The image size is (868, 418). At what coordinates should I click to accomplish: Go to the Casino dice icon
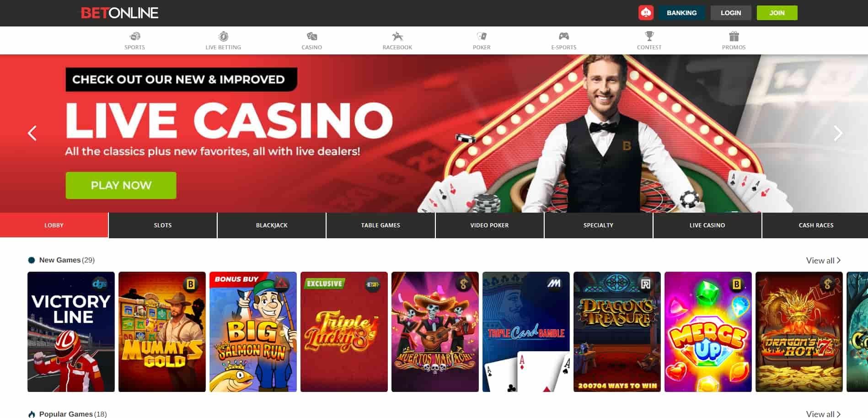tap(312, 36)
